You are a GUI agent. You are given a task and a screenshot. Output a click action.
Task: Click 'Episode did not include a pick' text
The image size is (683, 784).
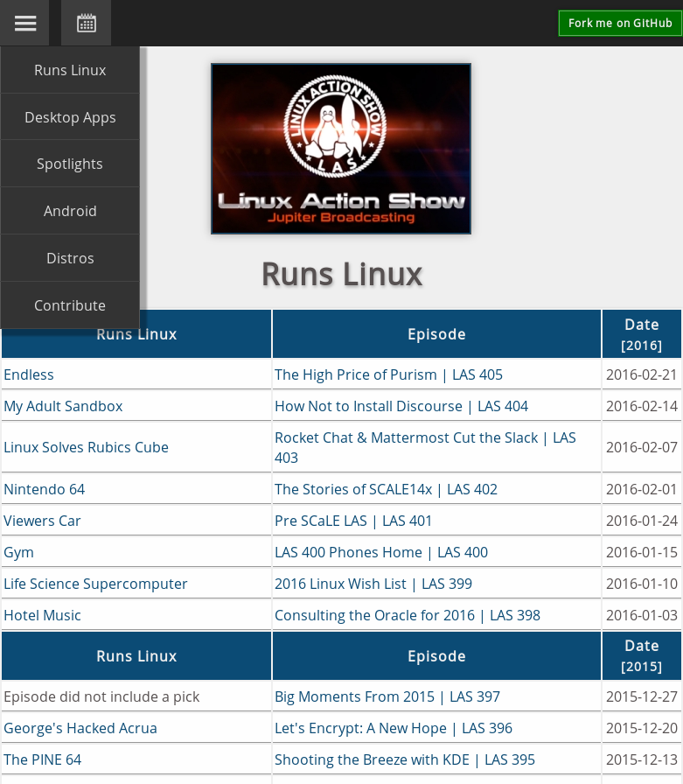[x=101, y=696]
